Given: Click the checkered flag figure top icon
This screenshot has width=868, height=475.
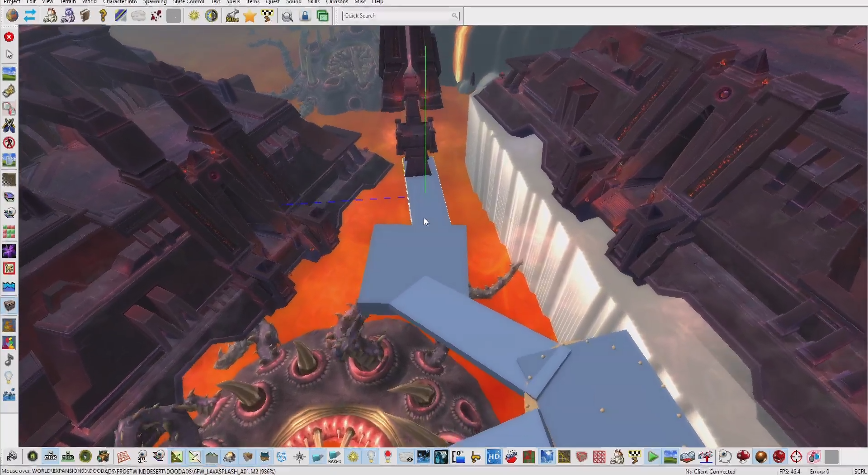Looking at the screenshot, I should (267, 16).
